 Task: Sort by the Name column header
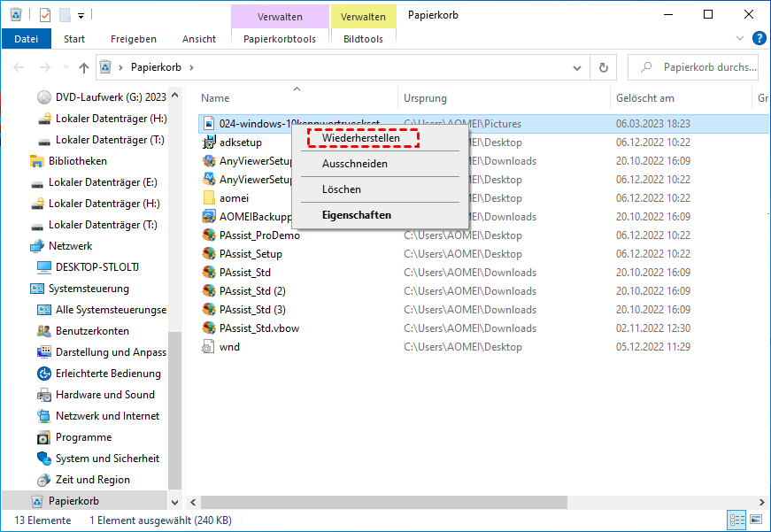pos(215,98)
